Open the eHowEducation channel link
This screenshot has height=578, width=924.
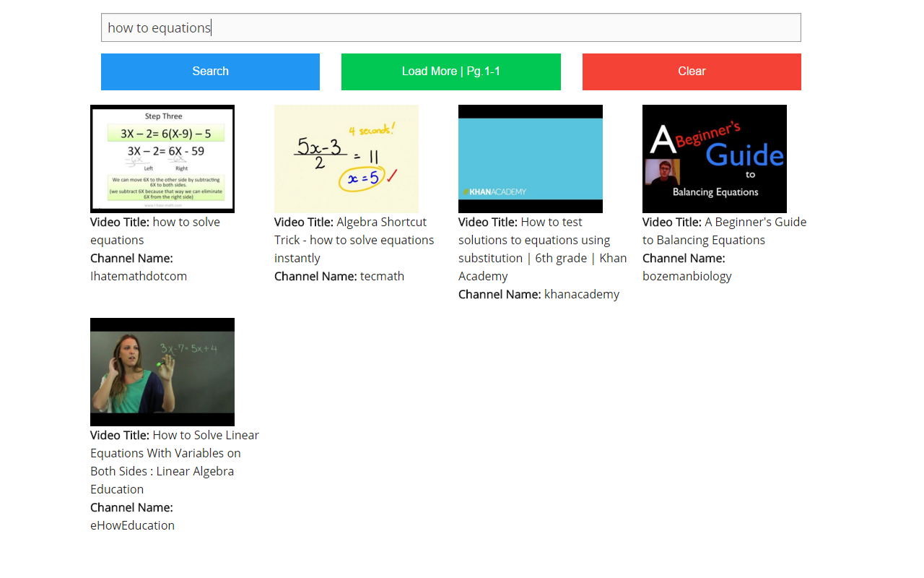(x=132, y=525)
